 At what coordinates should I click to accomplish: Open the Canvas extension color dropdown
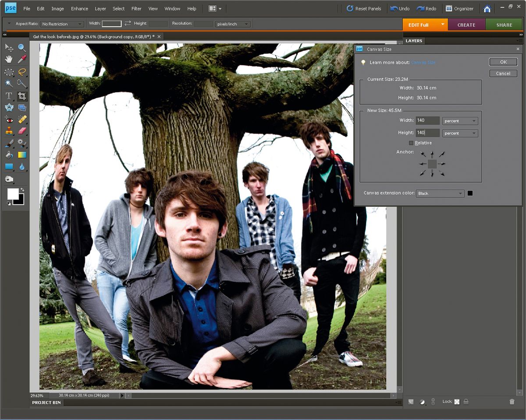coord(440,193)
